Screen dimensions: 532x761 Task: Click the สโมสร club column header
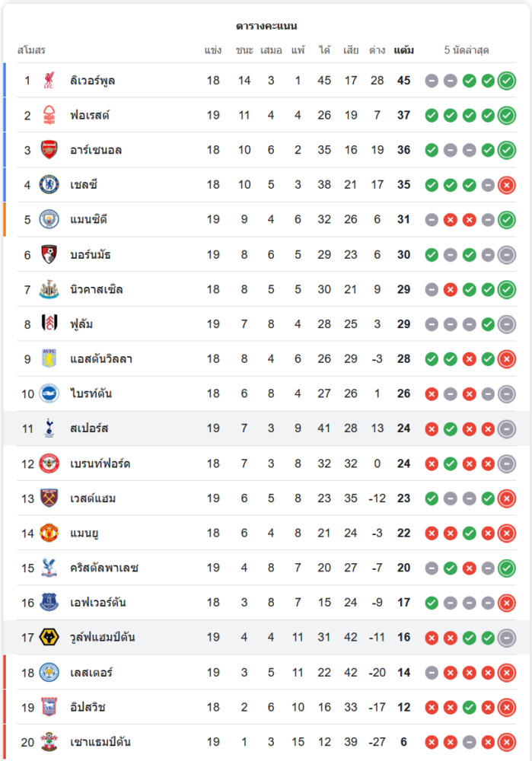pyautogui.click(x=32, y=50)
